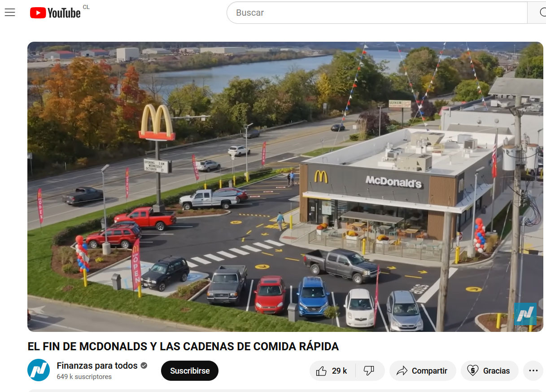This screenshot has height=392, width=546.
Task: Click the McDonald's video player
Action: [x=285, y=187]
